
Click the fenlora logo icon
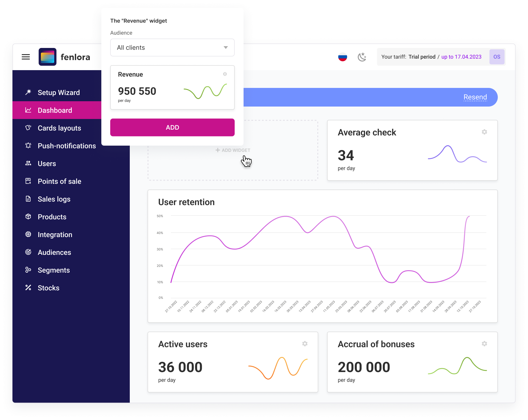(47, 57)
